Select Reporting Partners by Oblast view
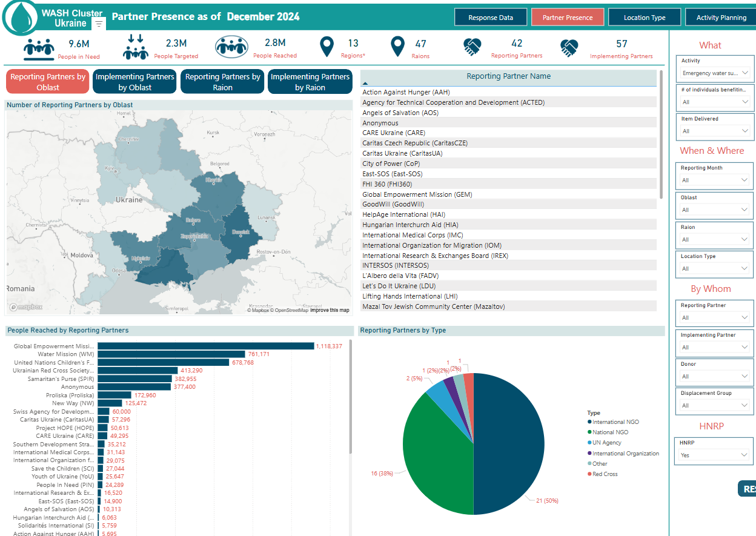756x536 pixels. 48,82
